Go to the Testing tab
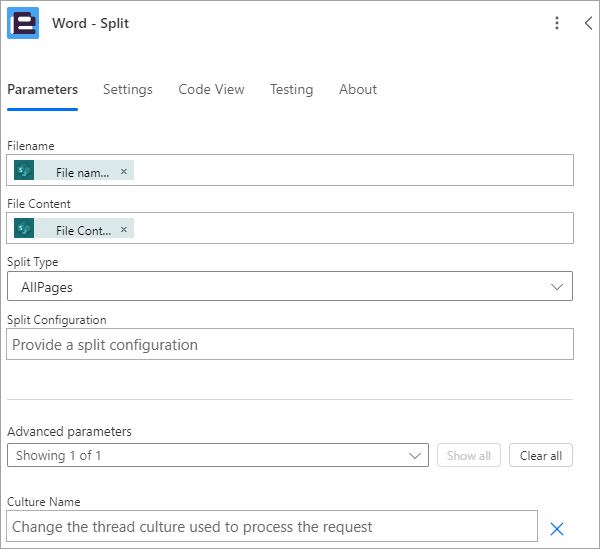Viewport: 600px width, 549px height. click(292, 90)
